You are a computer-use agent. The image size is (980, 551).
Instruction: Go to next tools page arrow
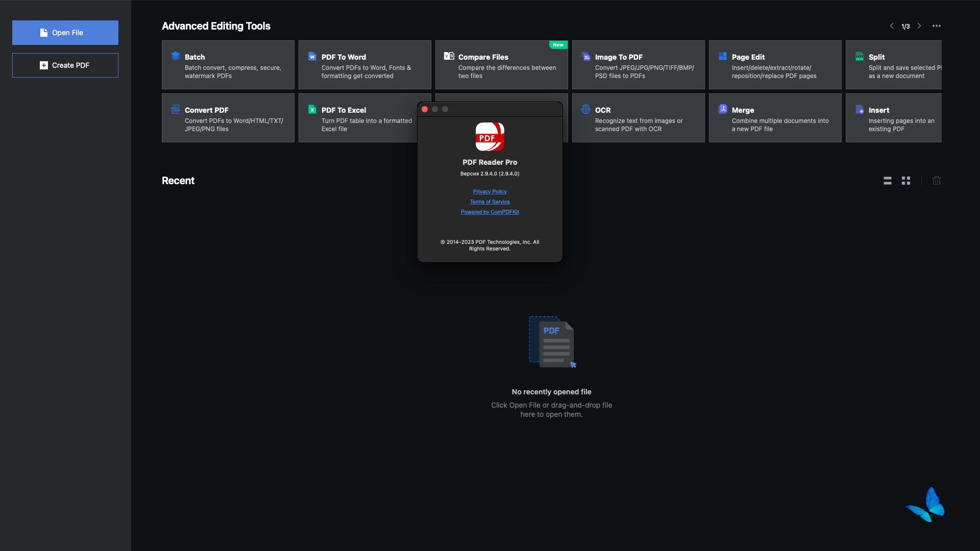coord(919,26)
